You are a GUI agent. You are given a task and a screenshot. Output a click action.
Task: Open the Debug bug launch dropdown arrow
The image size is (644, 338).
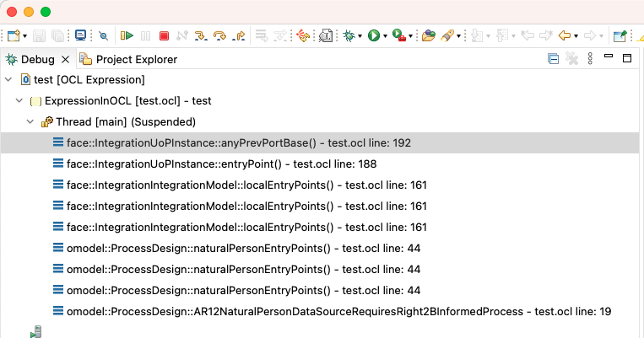click(x=360, y=36)
